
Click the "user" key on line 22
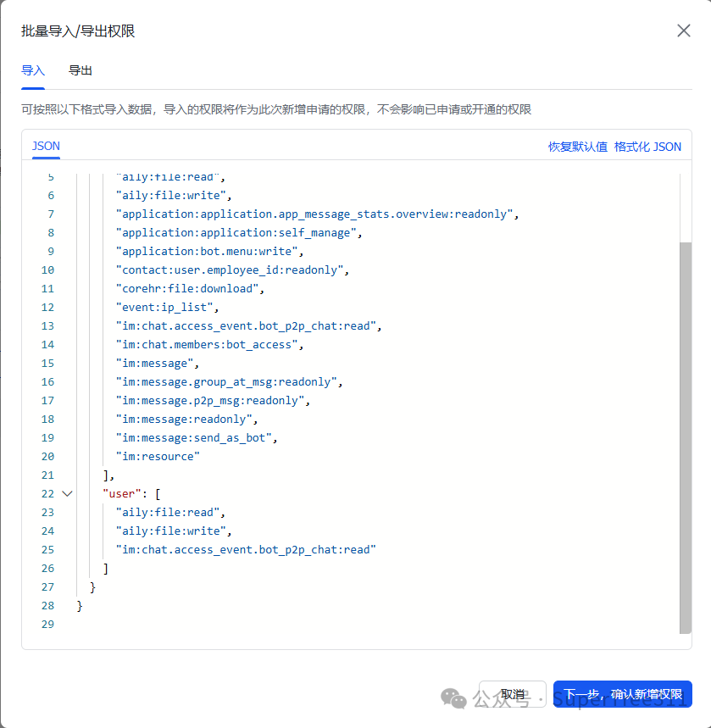[122, 493]
